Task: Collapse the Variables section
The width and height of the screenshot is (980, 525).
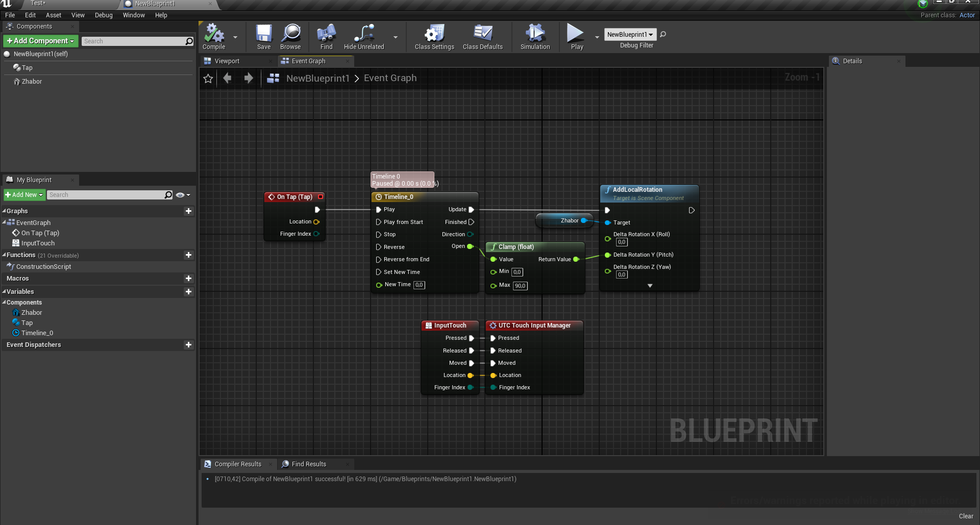Action: coord(4,292)
